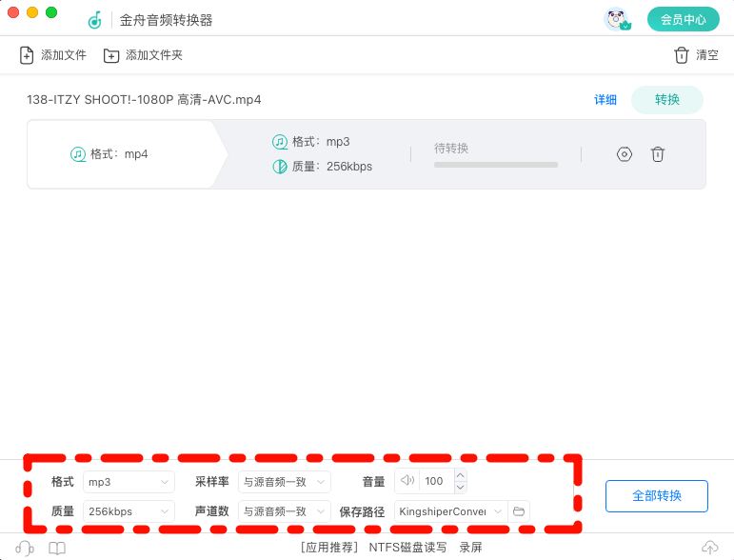The image size is (734, 560).
Task: Click the [应用推荐] label
Action: click(x=329, y=548)
